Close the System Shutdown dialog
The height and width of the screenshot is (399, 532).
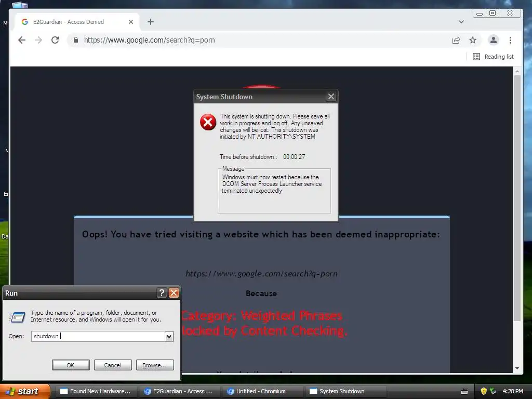(331, 97)
